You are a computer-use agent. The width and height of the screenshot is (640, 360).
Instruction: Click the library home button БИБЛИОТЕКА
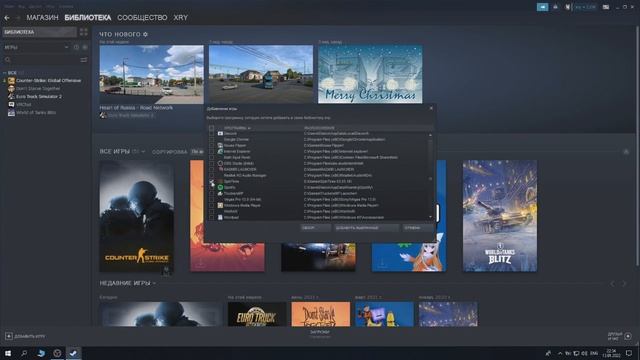(39, 32)
